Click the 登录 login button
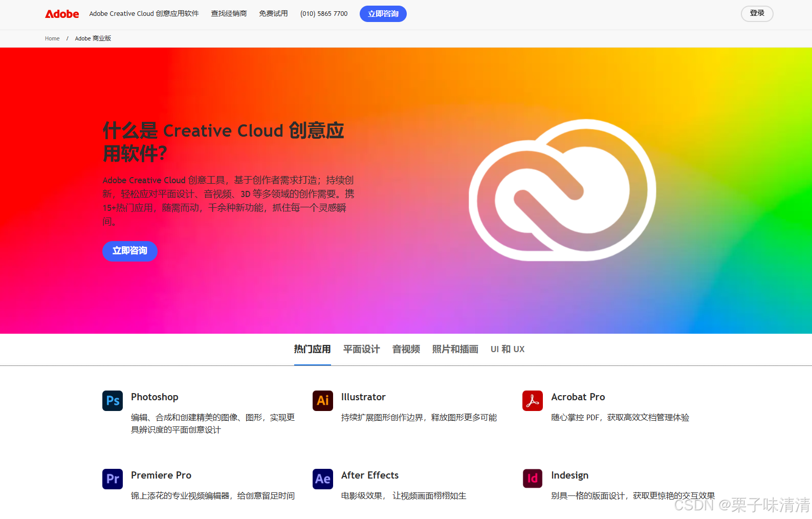This screenshot has width=812, height=519. pos(757,13)
